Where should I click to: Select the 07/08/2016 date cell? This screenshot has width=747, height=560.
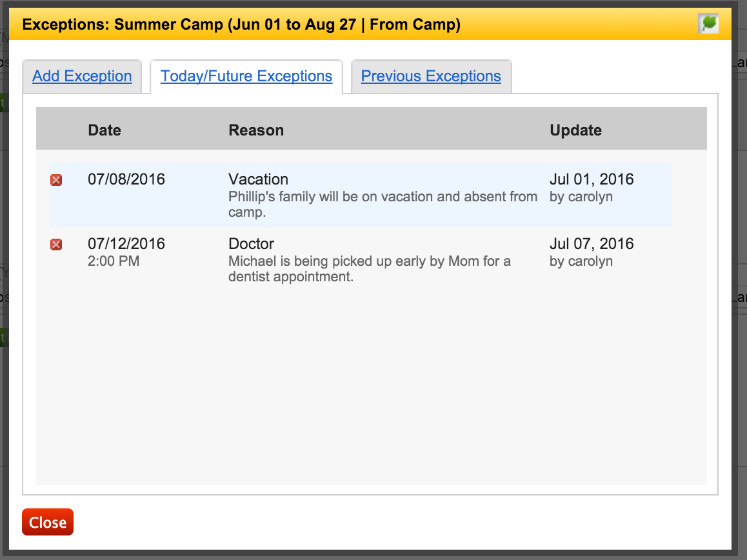point(126,179)
